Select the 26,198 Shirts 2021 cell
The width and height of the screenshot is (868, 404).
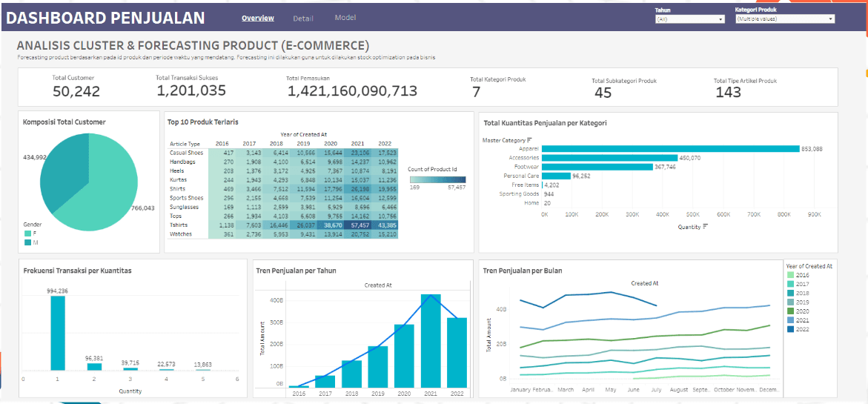point(357,189)
